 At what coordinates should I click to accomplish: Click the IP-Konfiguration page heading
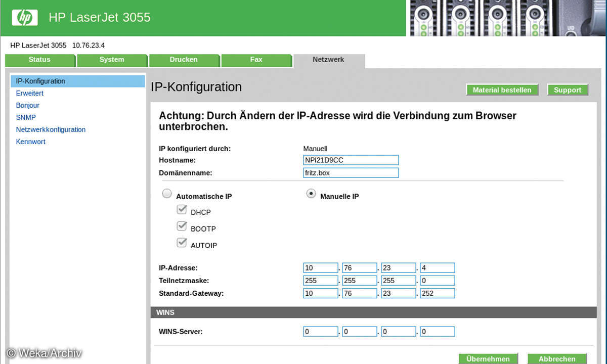coord(196,87)
